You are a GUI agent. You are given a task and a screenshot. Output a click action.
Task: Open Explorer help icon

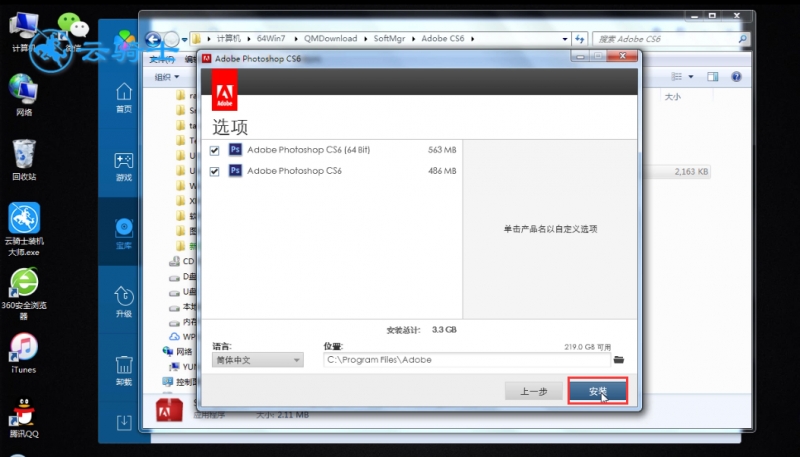coord(736,77)
